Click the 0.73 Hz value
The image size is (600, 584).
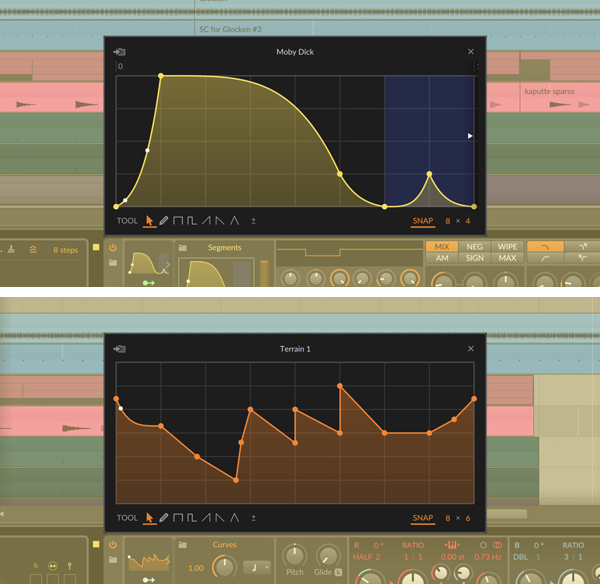coord(488,557)
